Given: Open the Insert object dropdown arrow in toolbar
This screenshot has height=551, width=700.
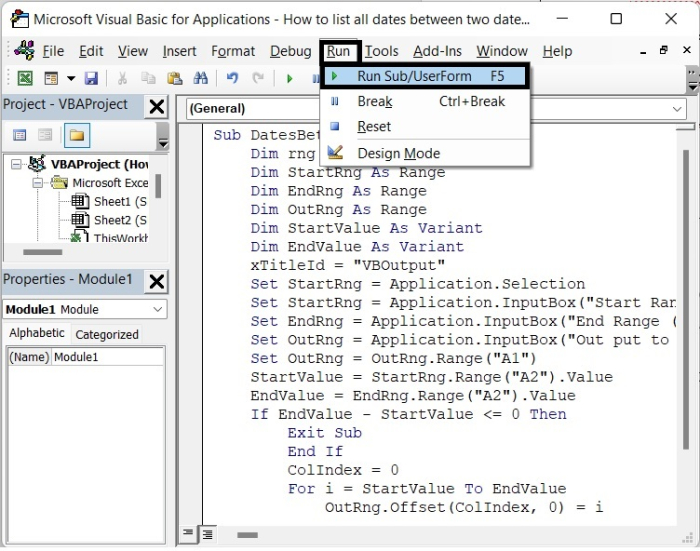Looking at the screenshot, I should [x=71, y=79].
